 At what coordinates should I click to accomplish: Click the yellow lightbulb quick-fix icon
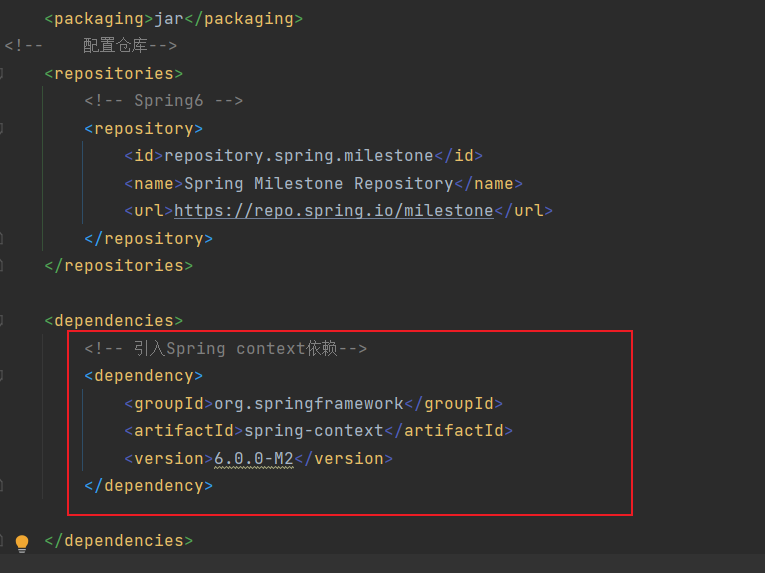(x=22, y=543)
